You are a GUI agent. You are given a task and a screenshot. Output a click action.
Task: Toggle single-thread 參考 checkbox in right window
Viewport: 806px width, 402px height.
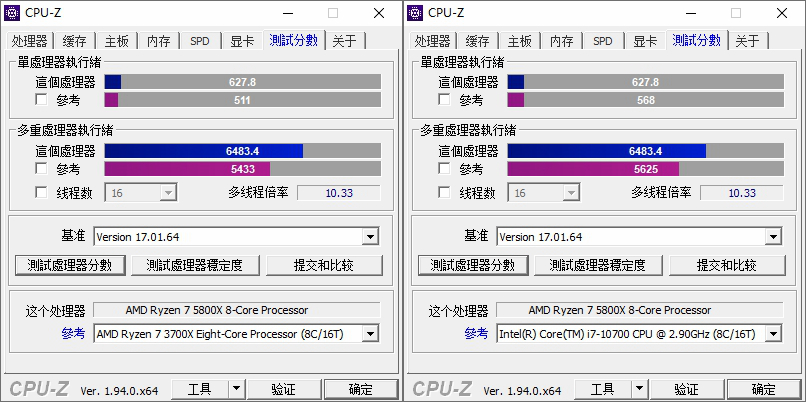(x=444, y=100)
